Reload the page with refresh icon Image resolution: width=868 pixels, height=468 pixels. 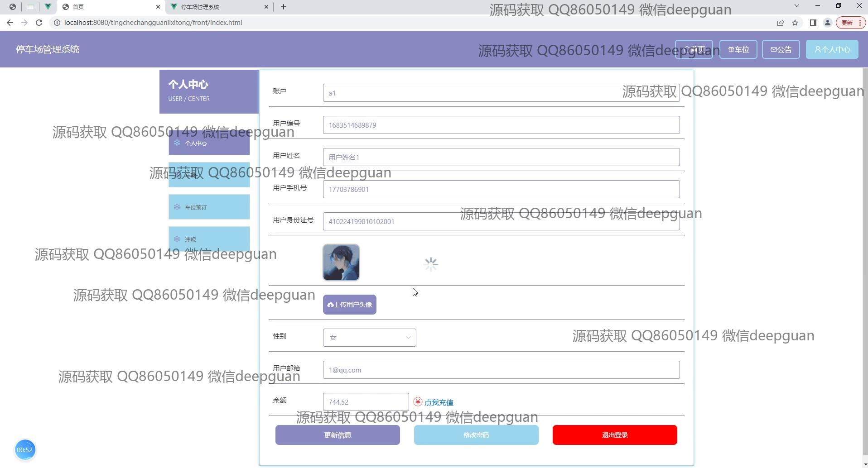(x=39, y=23)
